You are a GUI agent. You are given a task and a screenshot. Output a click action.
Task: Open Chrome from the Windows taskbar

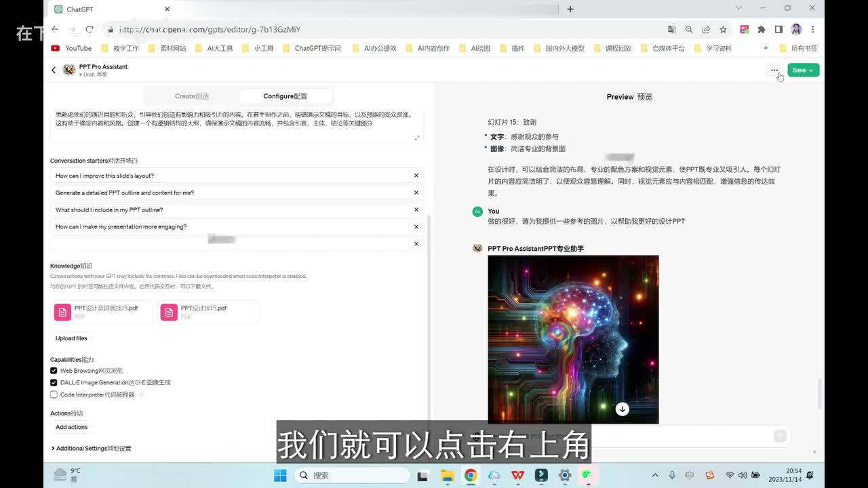point(470,475)
